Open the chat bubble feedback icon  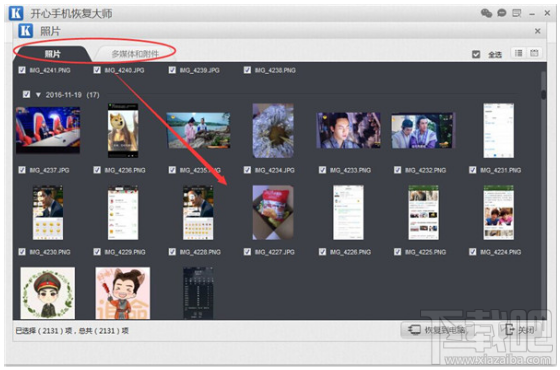(x=502, y=13)
